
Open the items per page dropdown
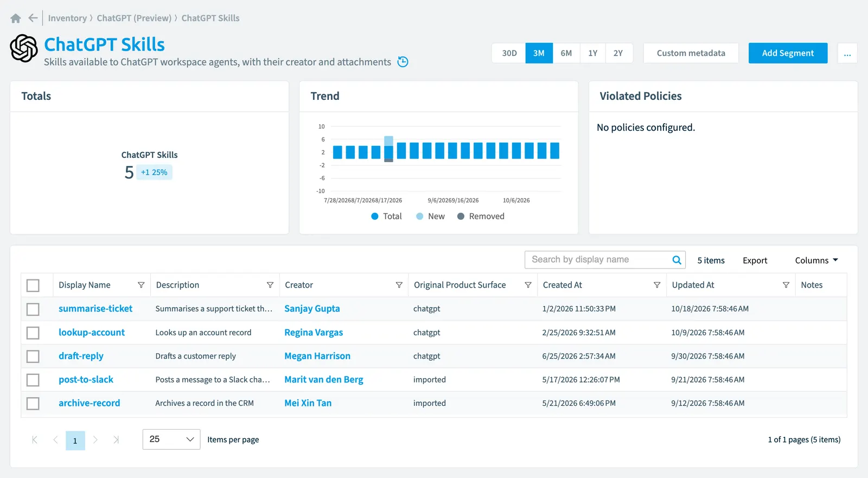point(171,439)
